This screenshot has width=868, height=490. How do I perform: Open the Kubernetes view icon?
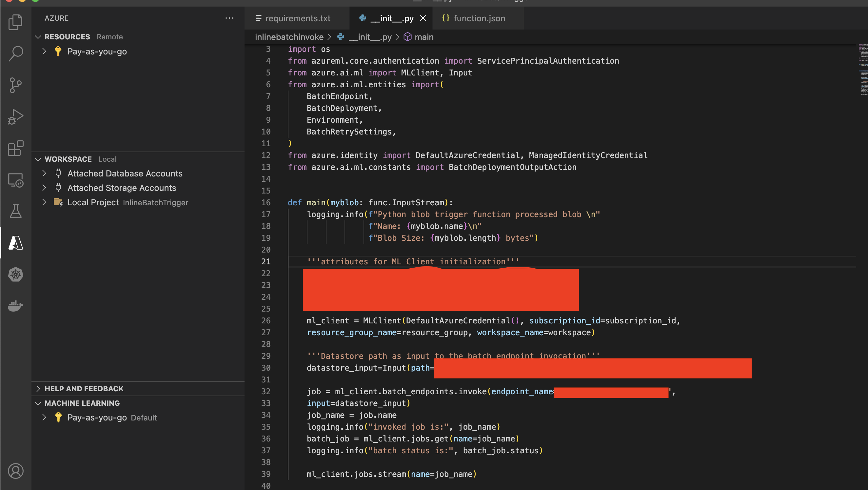point(15,274)
